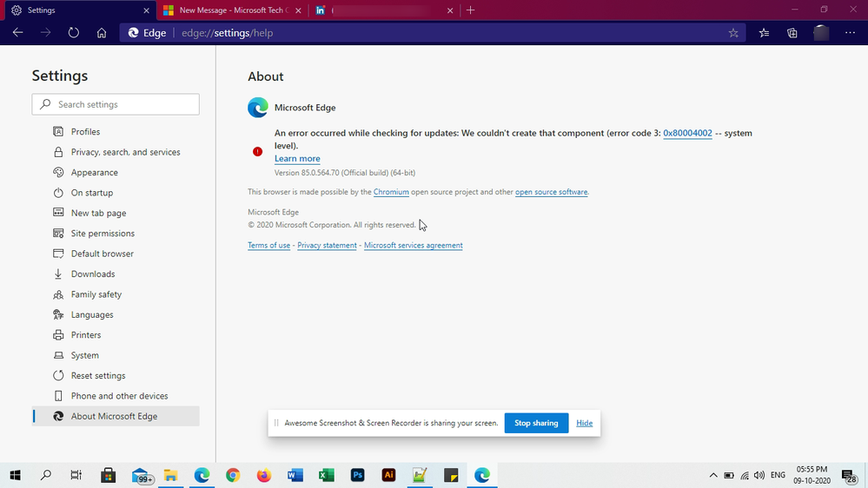868x488 pixels.
Task: Open the Favorites list icon in the toolbar
Action: tap(764, 33)
